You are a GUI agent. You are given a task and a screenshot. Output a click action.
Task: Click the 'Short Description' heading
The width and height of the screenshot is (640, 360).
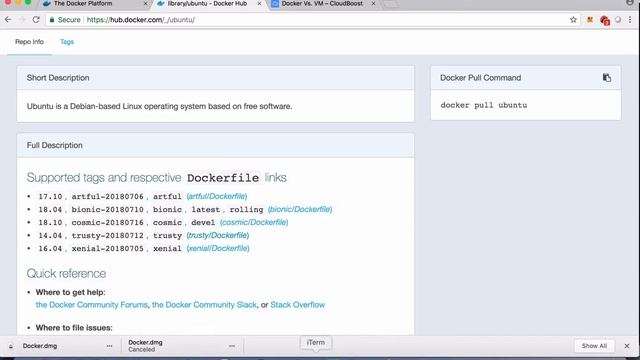(58, 78)
